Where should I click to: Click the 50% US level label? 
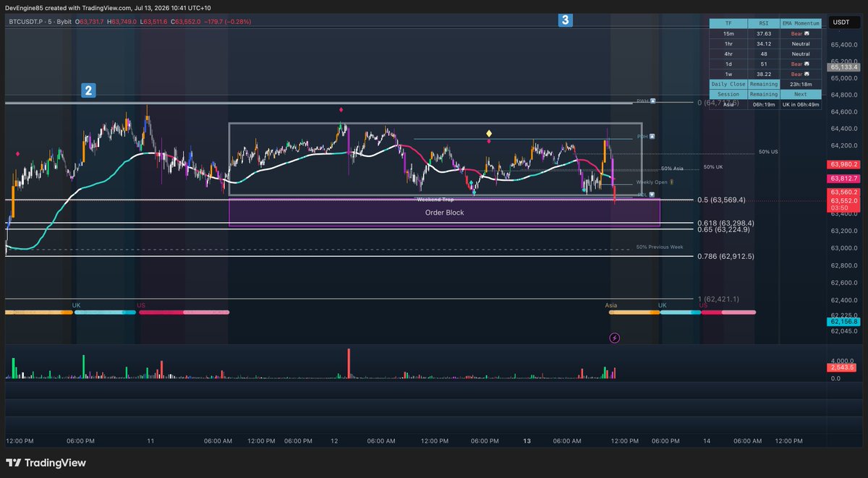click(768, 152)
